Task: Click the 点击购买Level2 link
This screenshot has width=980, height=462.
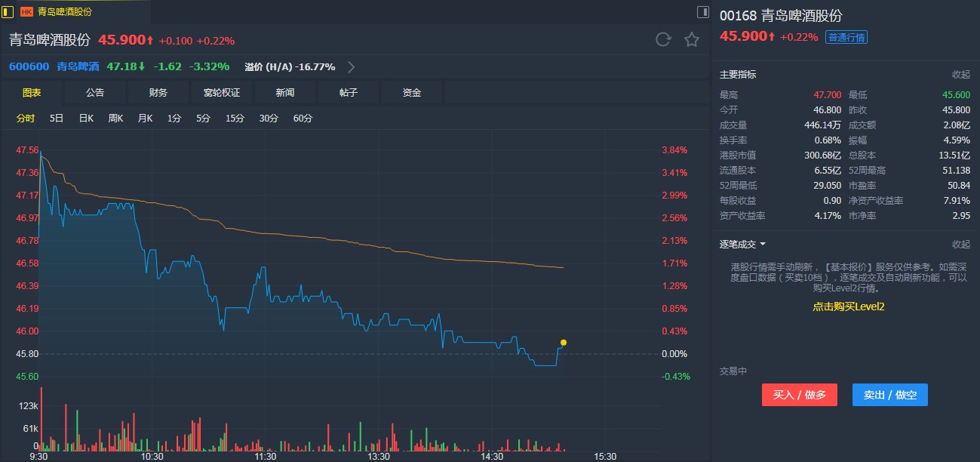Action: point(848,306)
